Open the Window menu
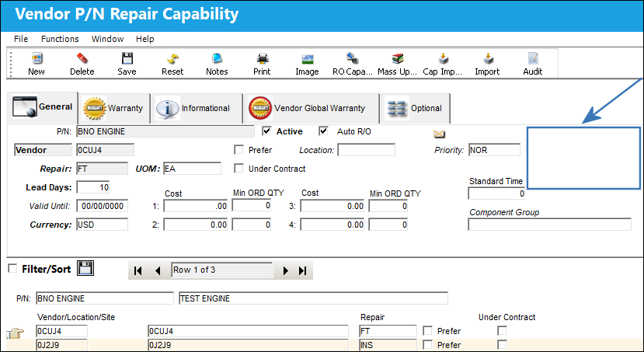Viewport: 644px width, 352px height. tap(108, 39)
